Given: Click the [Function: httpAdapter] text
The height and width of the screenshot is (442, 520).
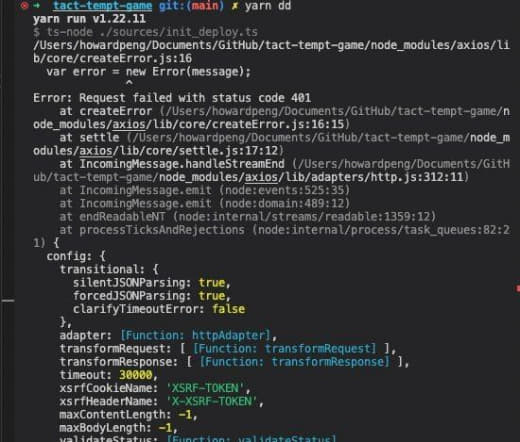Looking at the screenshot, I should [x=195, y=335].
